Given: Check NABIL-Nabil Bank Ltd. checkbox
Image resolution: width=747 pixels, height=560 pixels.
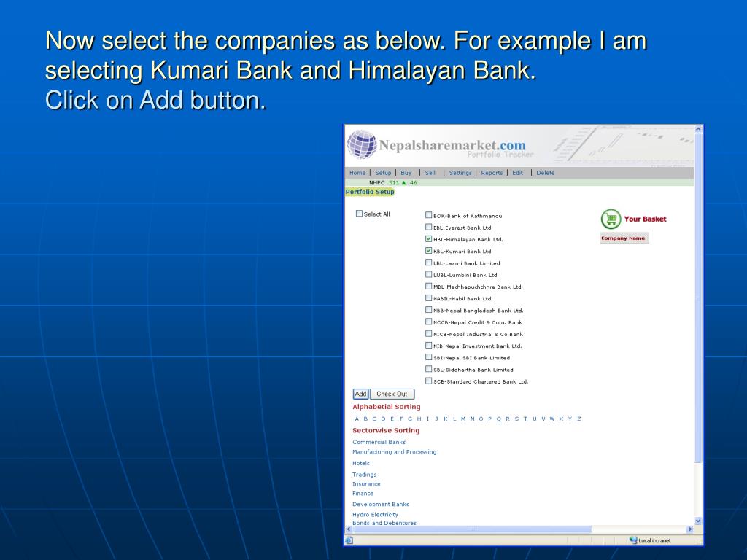Looking at the screenshot, I should click(x=428, y=298).
